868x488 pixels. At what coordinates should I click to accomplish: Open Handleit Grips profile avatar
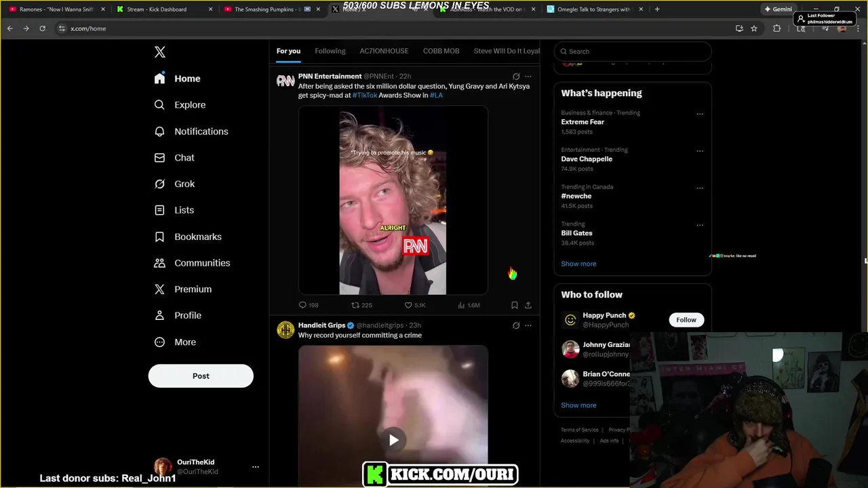[x=285, y=330]
